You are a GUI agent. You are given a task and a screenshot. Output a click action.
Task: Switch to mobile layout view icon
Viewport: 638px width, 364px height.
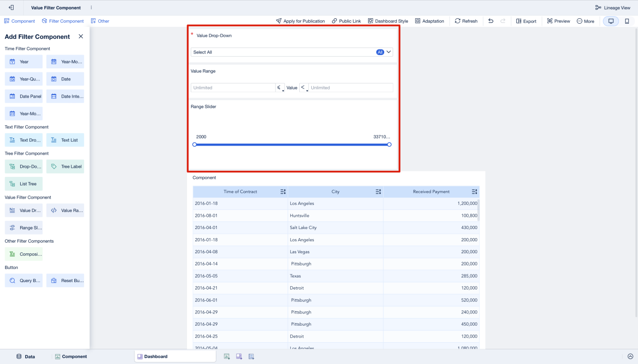[x=627, y=21]
